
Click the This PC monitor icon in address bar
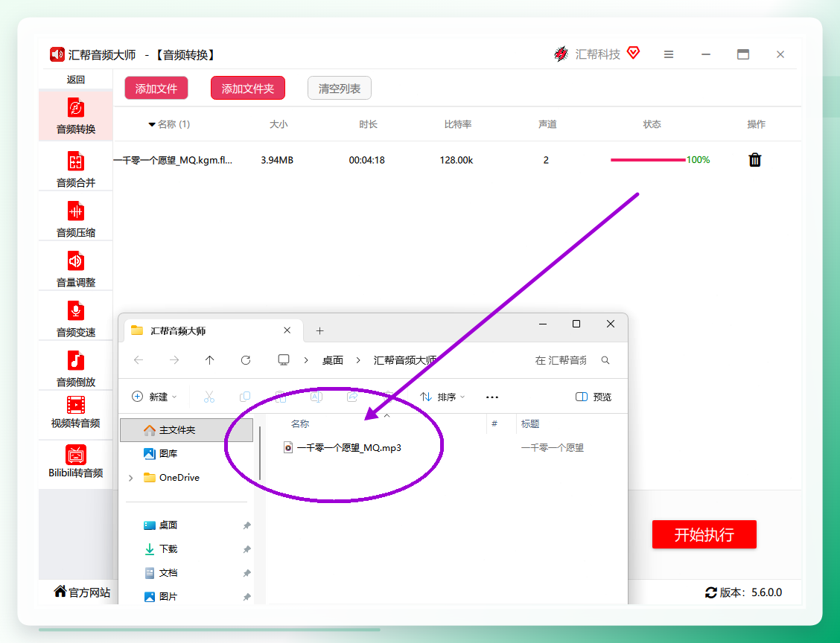click(x=284, y=359)
